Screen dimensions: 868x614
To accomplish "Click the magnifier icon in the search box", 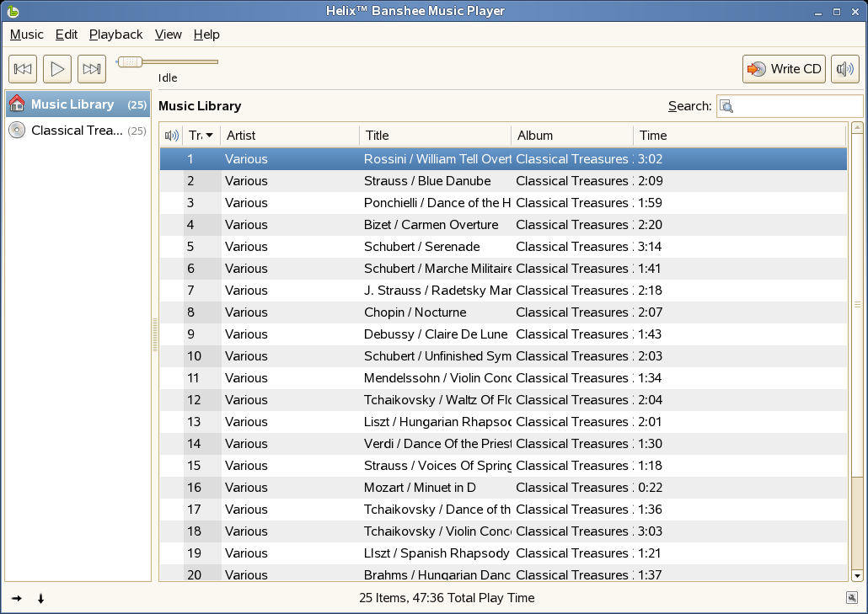I will tap(726, 106).
